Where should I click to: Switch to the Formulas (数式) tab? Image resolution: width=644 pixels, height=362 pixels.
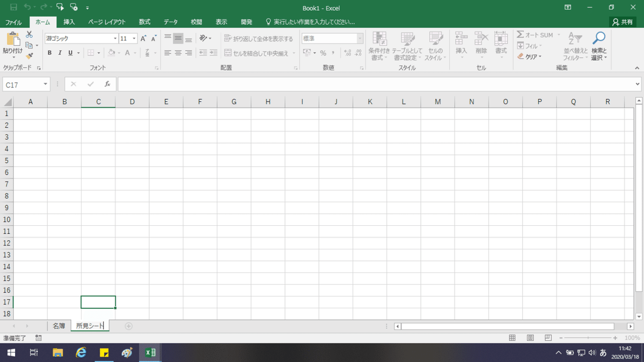(144, 22)
